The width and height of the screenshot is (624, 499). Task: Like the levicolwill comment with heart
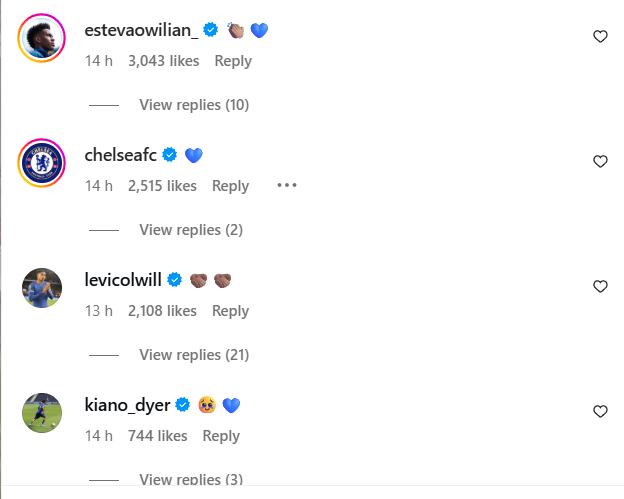coord(600,287)
